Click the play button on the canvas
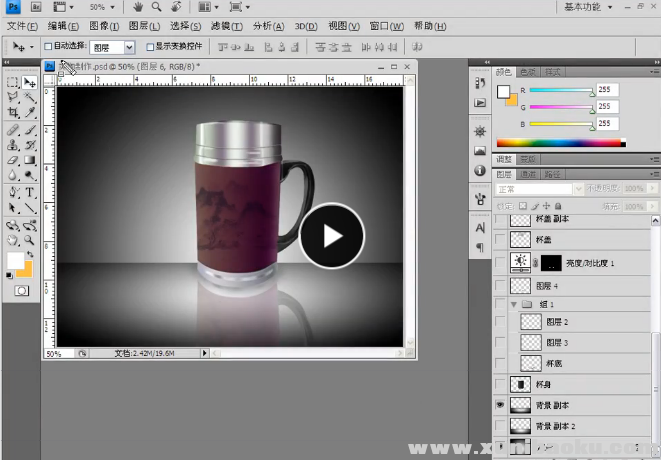 tap(332, 235)
